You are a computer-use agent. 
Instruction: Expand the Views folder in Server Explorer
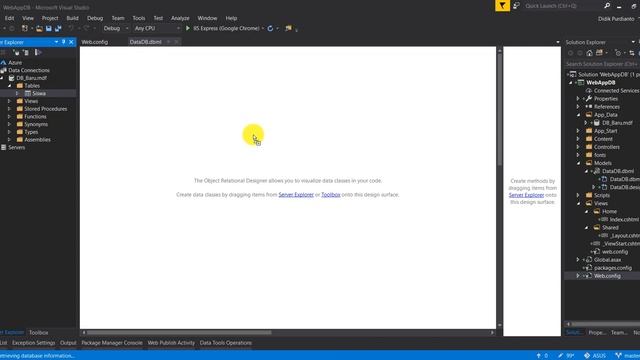pyautogui.click(x=9, y=101)
